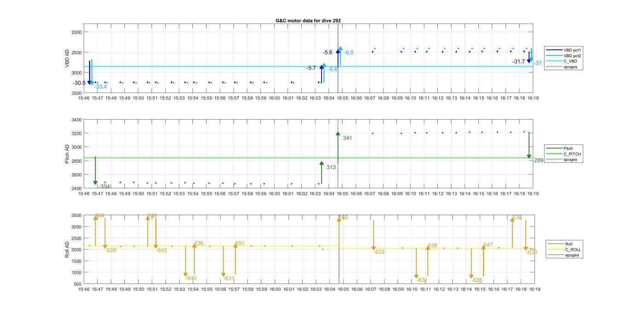Click the "-30.5" VBD data label
The image size is (644, 319).
click(x=79, y=83)
